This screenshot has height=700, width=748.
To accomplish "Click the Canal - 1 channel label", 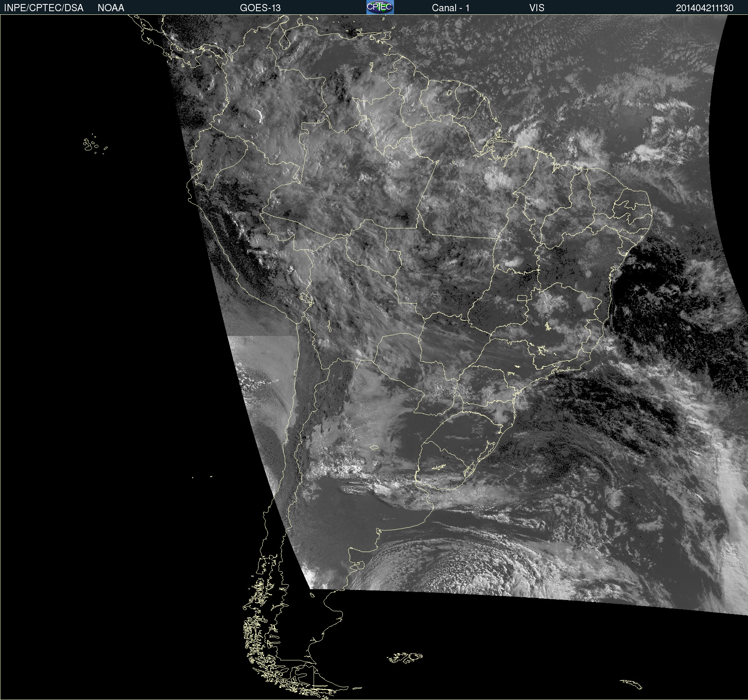I will (450, 8).
